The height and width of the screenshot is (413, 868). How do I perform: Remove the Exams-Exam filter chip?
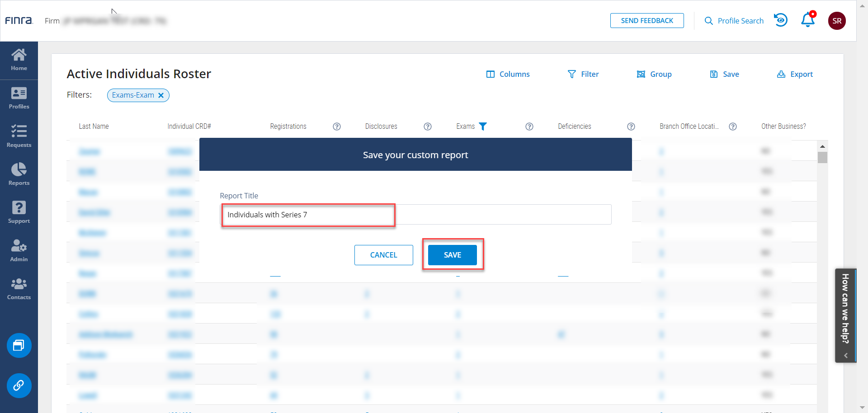click(161, 95)
